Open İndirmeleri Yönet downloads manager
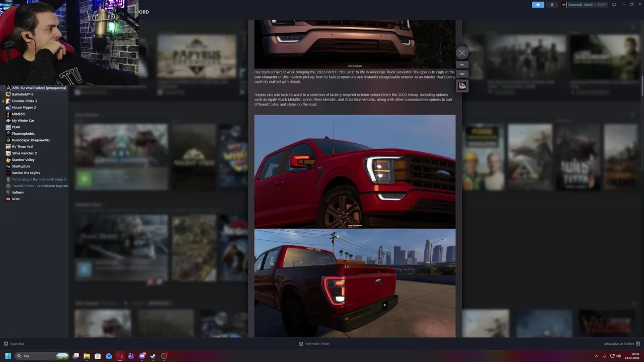Screen dimensions: 644x362 314,344
